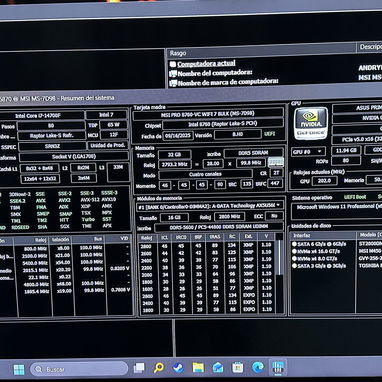Click the 2T command rate value
Image resolution: width=382 pixels, height=382 pixels.
tap(276, 173)
